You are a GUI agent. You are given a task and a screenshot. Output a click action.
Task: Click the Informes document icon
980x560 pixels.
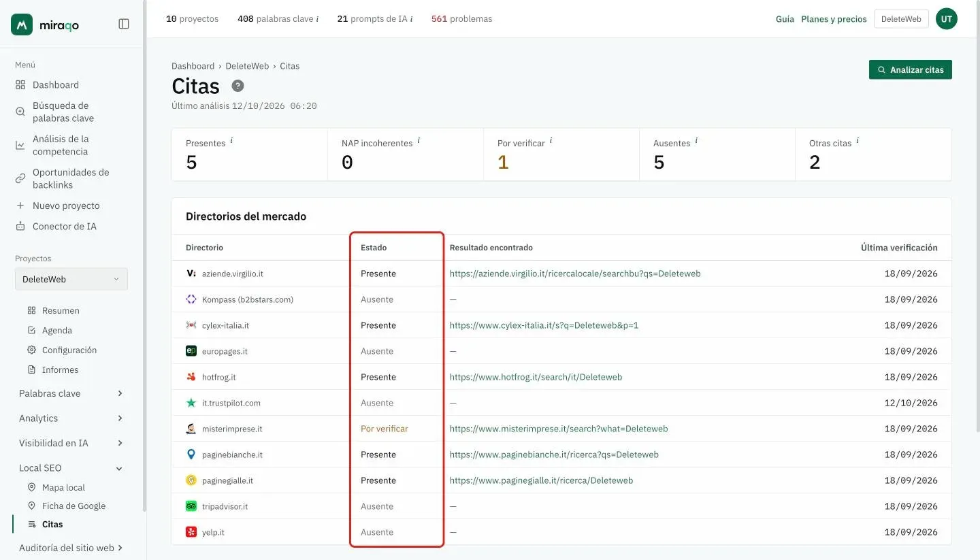point(31,369)
